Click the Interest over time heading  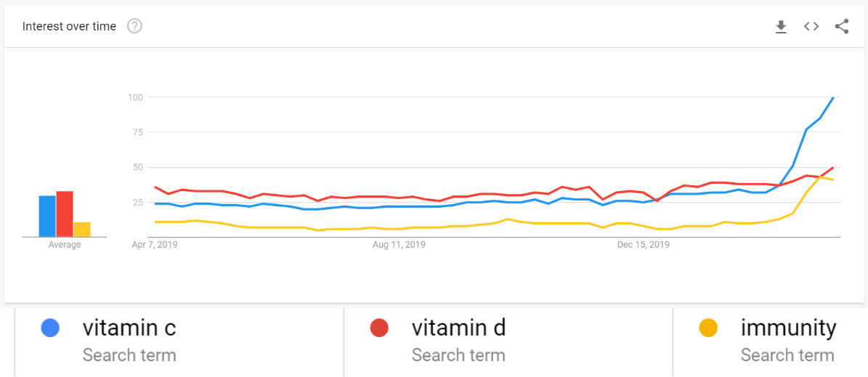69,26
